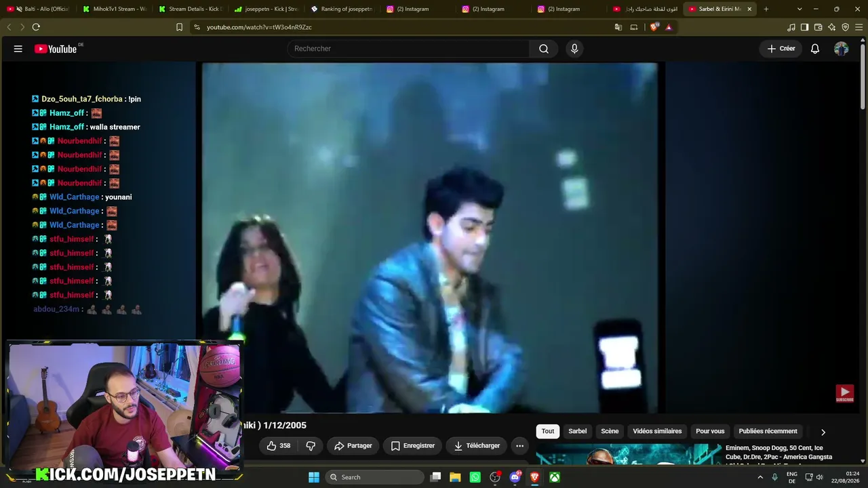The image size is (868, 488).
Task: Open the Brave Shields lion icon
Action: click(654, 27)
